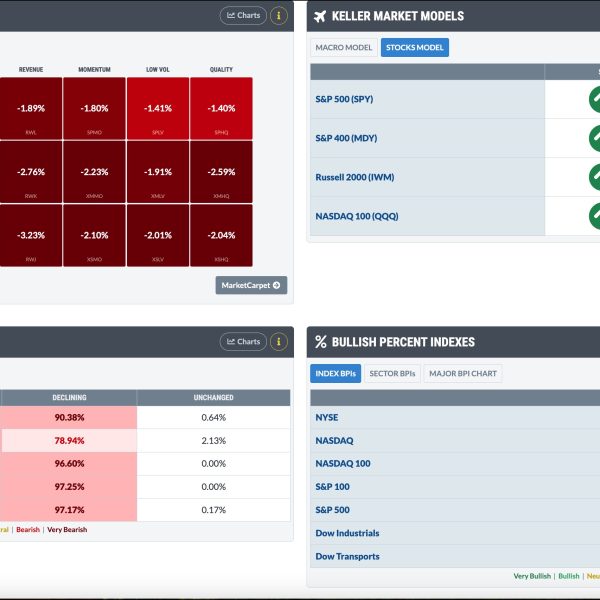The image size is (600, 600).
Task: Open Charts button above the factor heatmap
Action: pyautogui.click(x=243, y=16)
